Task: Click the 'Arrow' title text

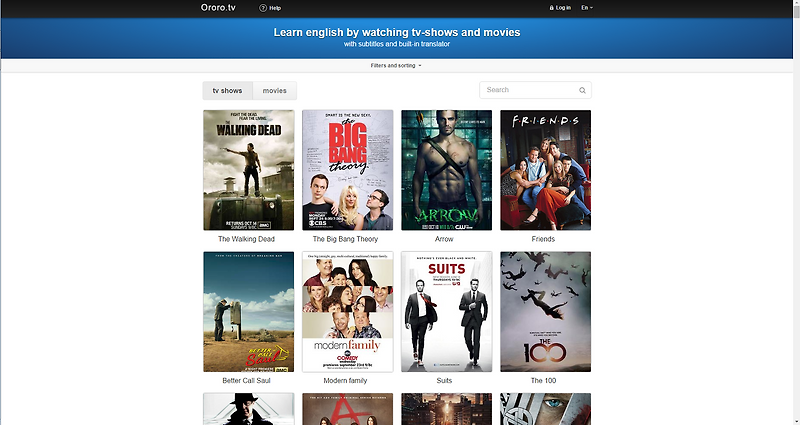Action: (x=444, y=239)
